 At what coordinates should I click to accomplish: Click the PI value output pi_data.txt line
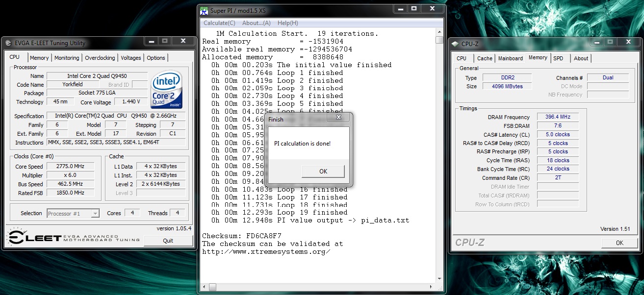(309, 220)
